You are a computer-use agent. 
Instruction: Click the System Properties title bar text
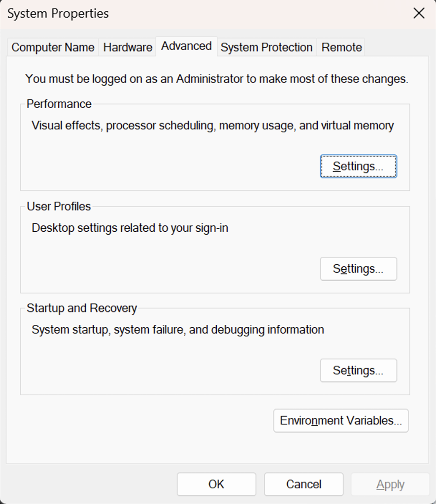pos(58,14)
